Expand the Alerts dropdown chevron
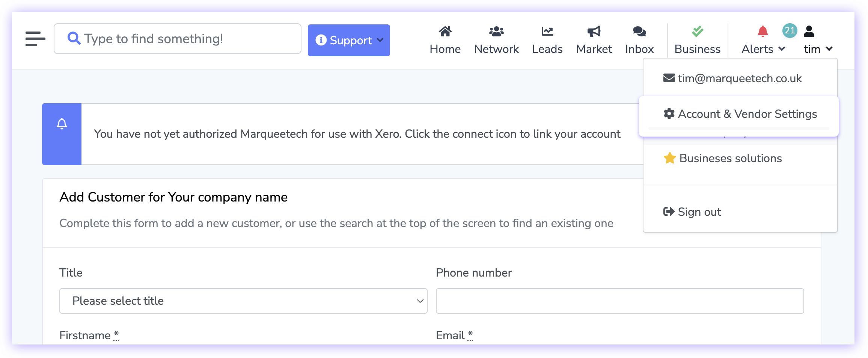The width and height of the screenshot is (868, 358). [782, 49]
